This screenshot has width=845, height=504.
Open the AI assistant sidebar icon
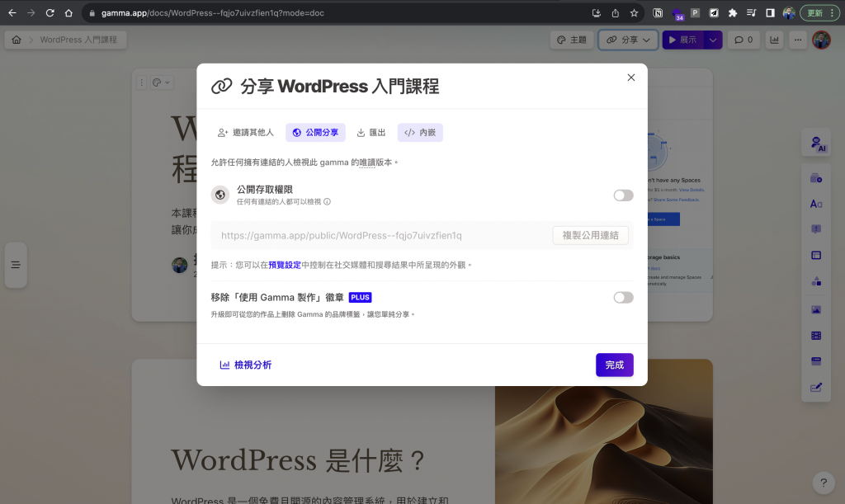(817, 144)
